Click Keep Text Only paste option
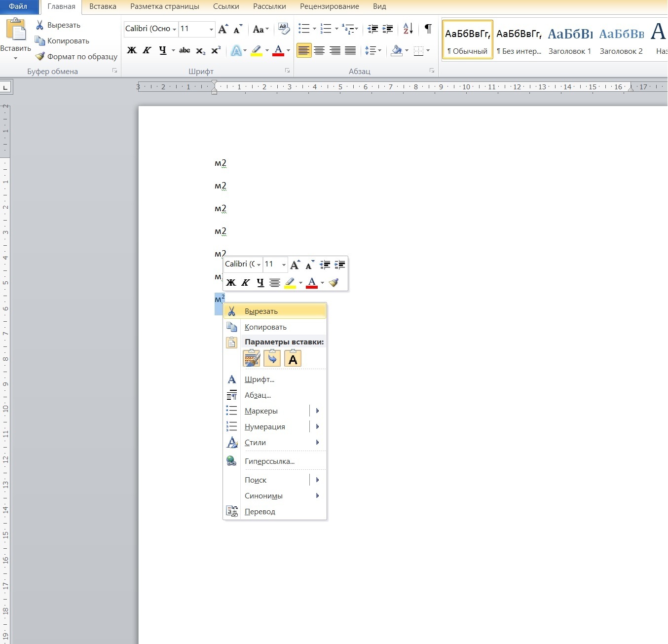Viewport: 668px width, 644px height. [293, 359]
